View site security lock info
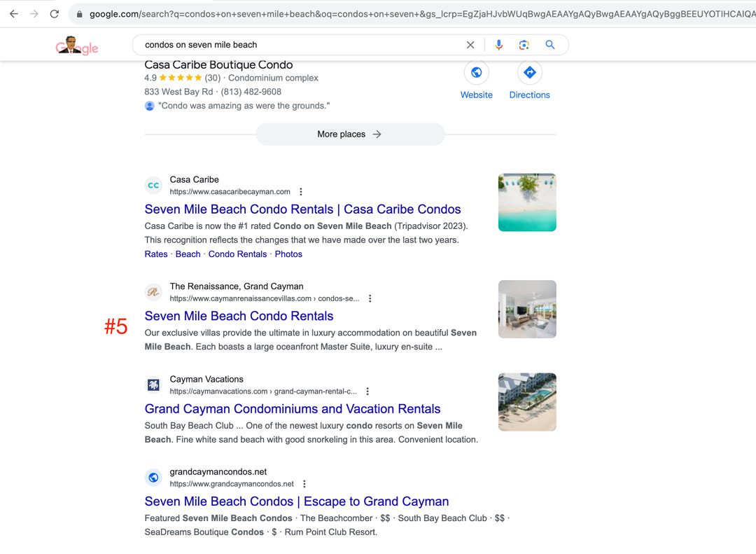The height and width of the screenshot is (554, 756). [80, 14]
